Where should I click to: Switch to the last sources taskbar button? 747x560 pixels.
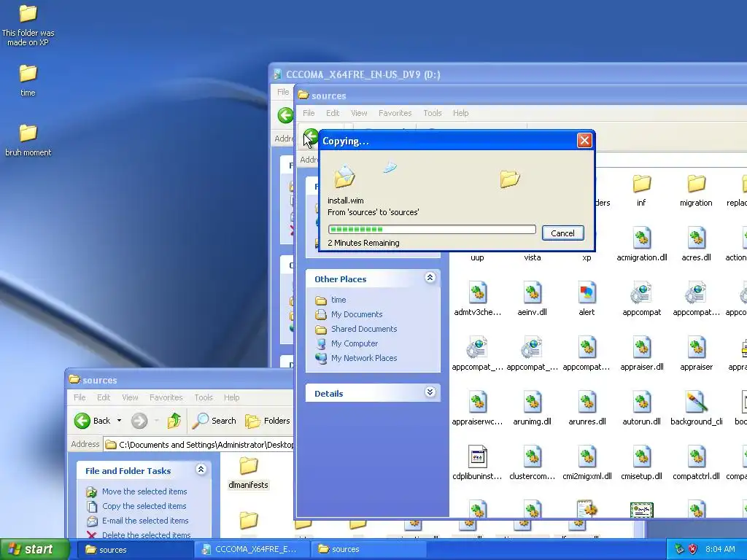[x=370, y=550]
